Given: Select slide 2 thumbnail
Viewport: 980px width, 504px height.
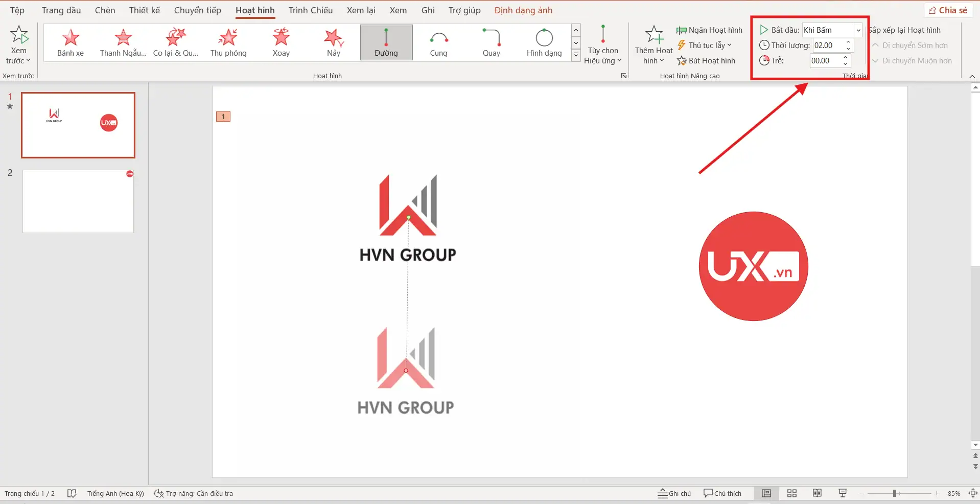Looking at the screenshot, I should (78, 201).
